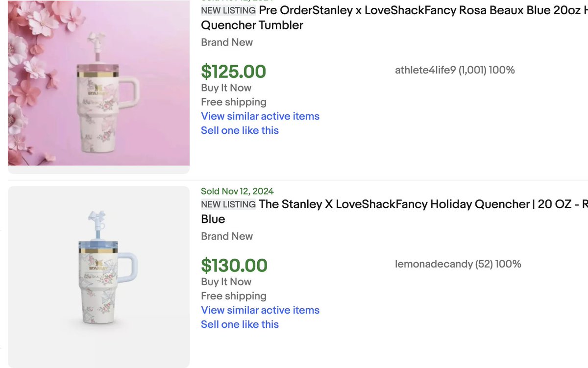
Task: Select the $130.00 sold price
Action: click(x=234, y=266)
